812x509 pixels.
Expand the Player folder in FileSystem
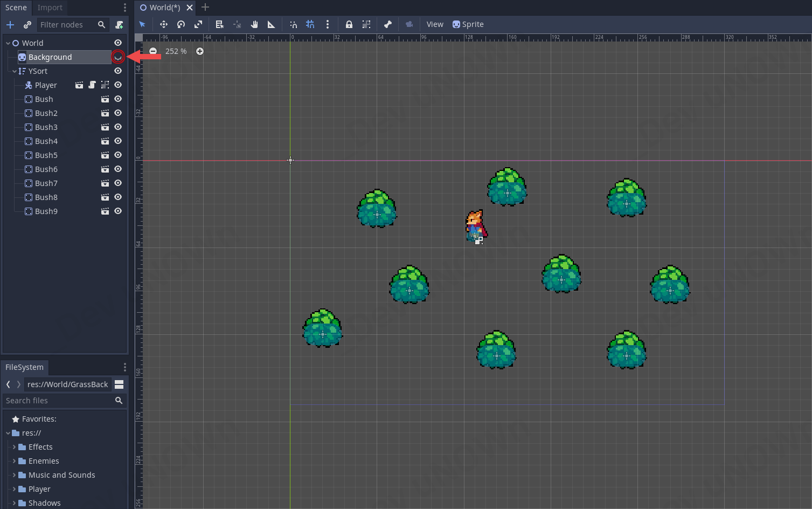coord(15,489)
